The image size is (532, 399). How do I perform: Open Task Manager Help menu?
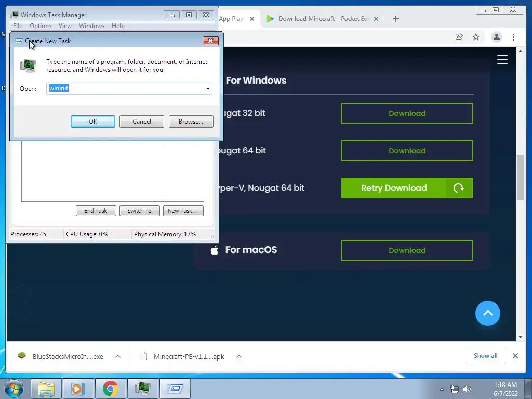click(118, 26)
